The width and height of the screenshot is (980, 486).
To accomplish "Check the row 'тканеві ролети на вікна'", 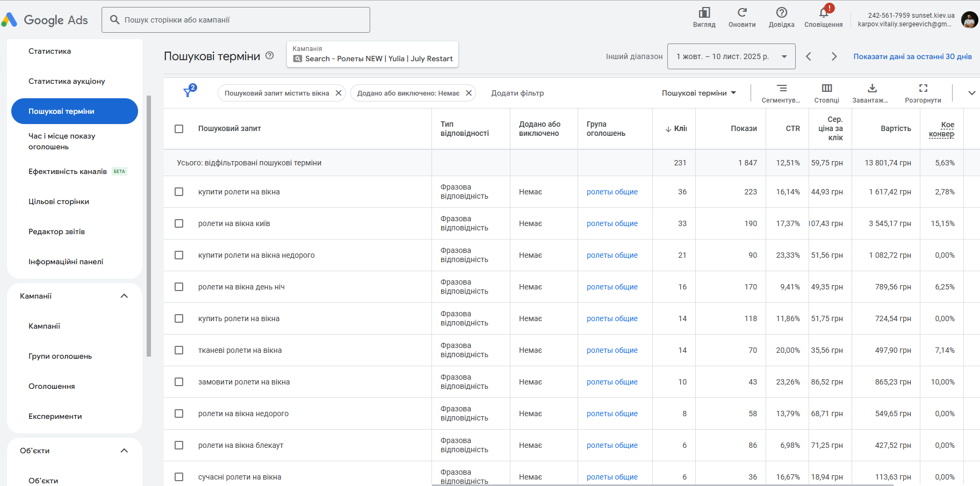I will click(179, 350).
